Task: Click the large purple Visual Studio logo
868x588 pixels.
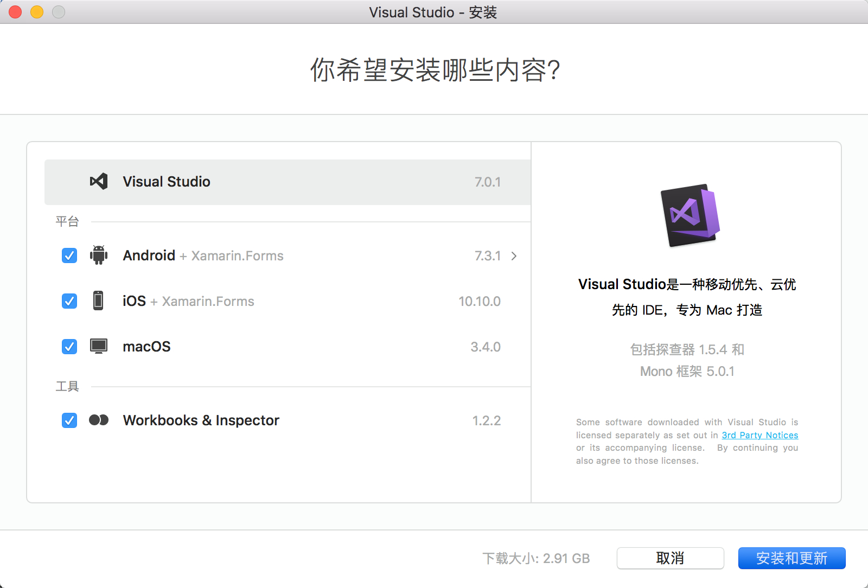Action: (x=690, y=215)
